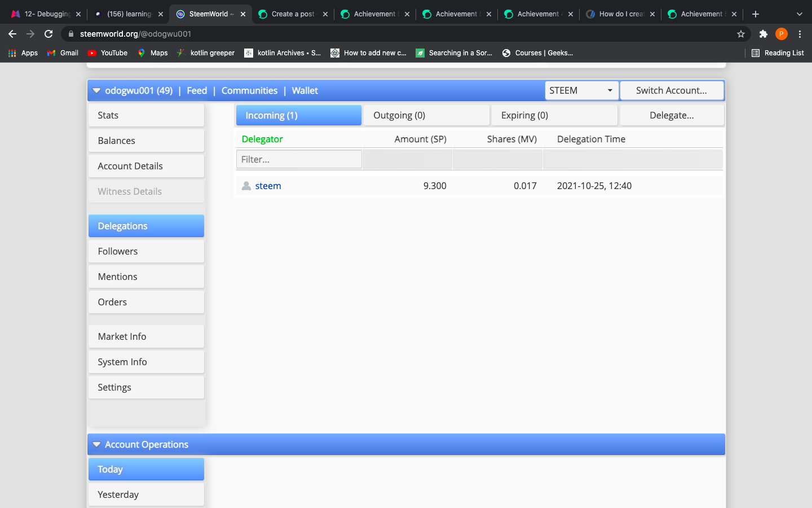
Task: Open the Courses Geeks bookmark
Action: (x=537, y=53)
